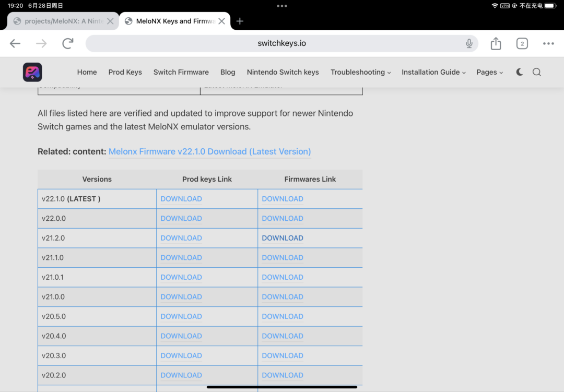Close the MeloNX Keys and Firmware tab
The width and height of the screenshot is (564, 392).
pyautogui.click(x=221, y=21)
